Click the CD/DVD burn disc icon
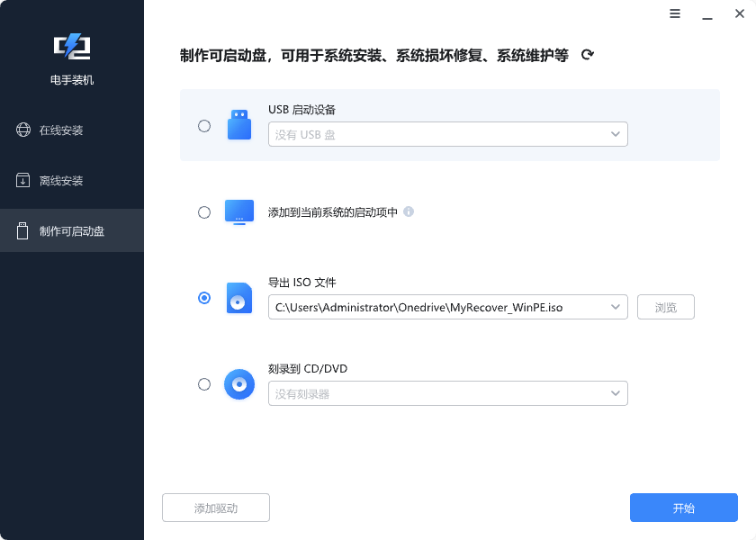Viewport: 756px width, 540px height. 238,383
